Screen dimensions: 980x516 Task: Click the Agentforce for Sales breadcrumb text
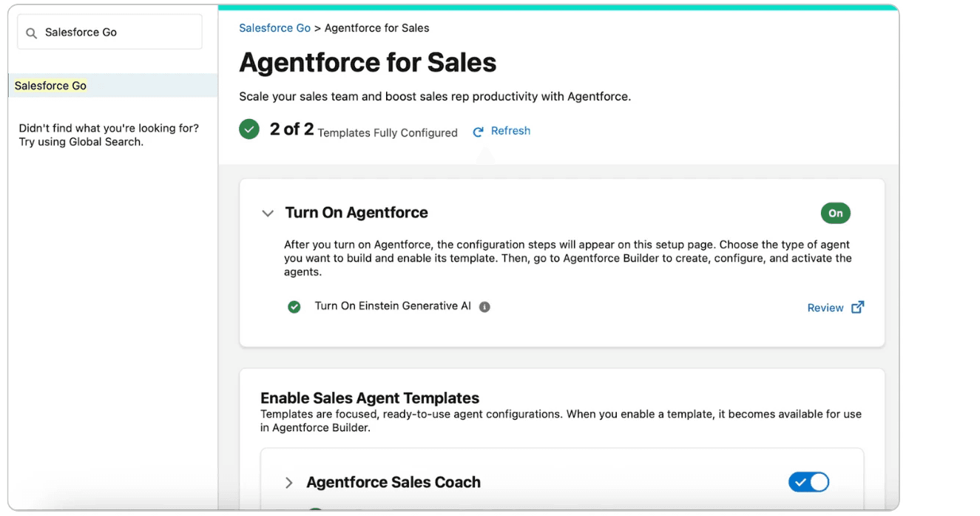[x=377, y=28]
